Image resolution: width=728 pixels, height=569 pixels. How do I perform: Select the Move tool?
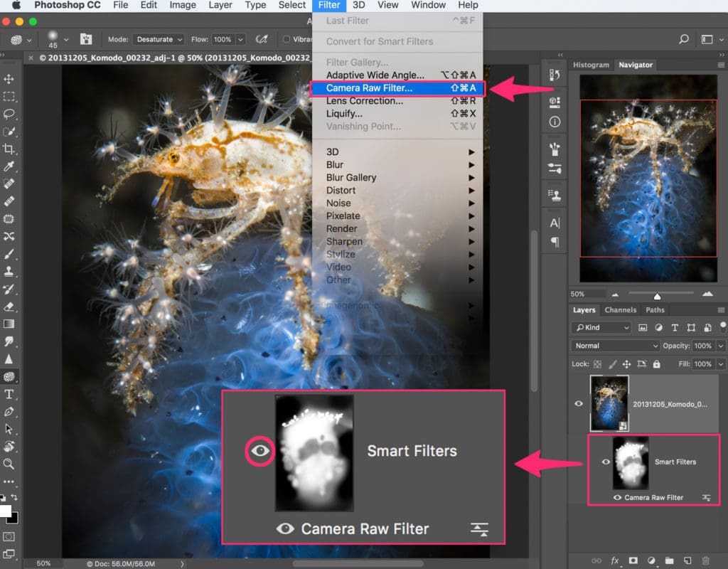9,79
